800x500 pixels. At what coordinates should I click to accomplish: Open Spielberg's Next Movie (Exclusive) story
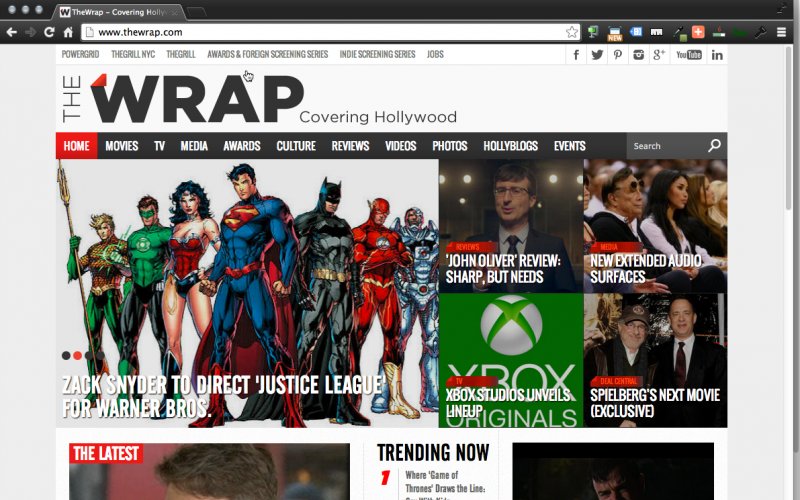655,403
